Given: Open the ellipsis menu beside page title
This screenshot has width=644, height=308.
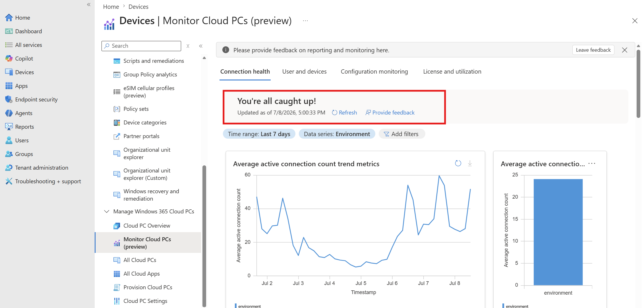Looking at the screenshot, I should [x=305, y=21].
